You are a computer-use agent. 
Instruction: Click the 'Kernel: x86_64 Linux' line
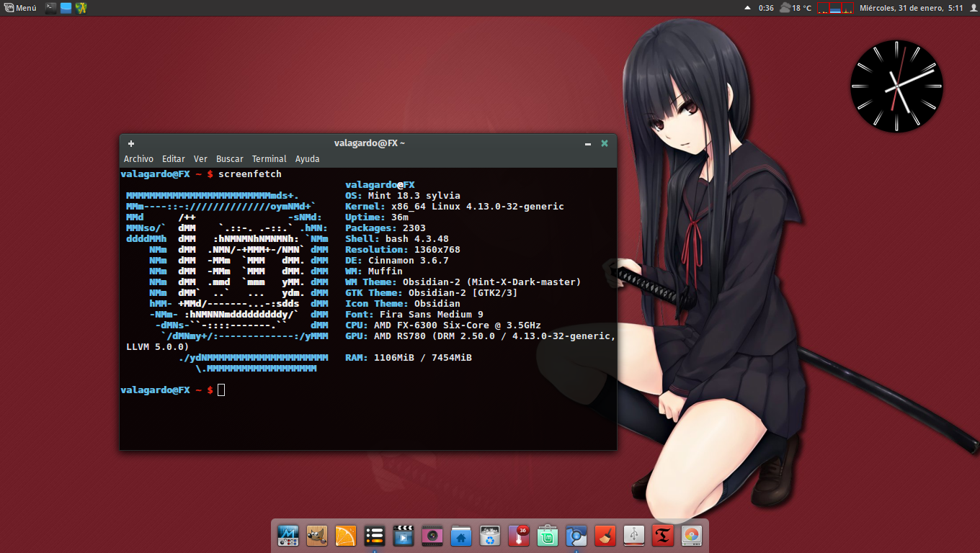454,207
